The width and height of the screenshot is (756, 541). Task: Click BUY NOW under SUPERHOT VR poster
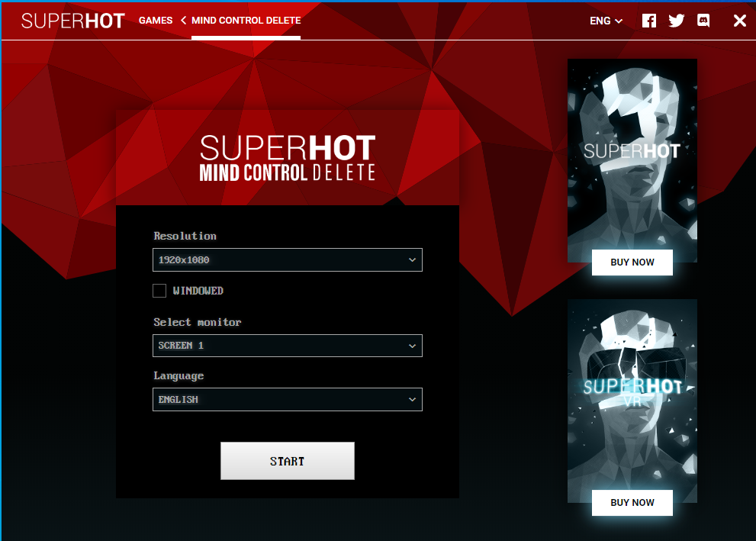click(632, 502)
